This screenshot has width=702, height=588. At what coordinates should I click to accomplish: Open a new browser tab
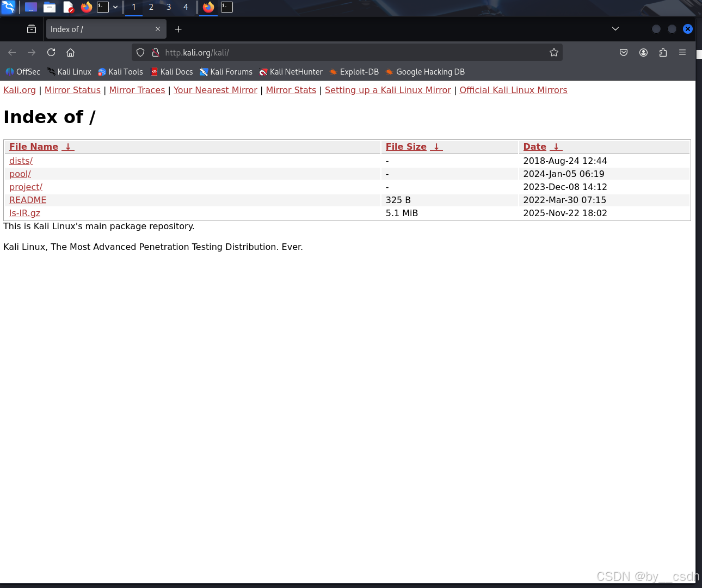pos(178,29)
